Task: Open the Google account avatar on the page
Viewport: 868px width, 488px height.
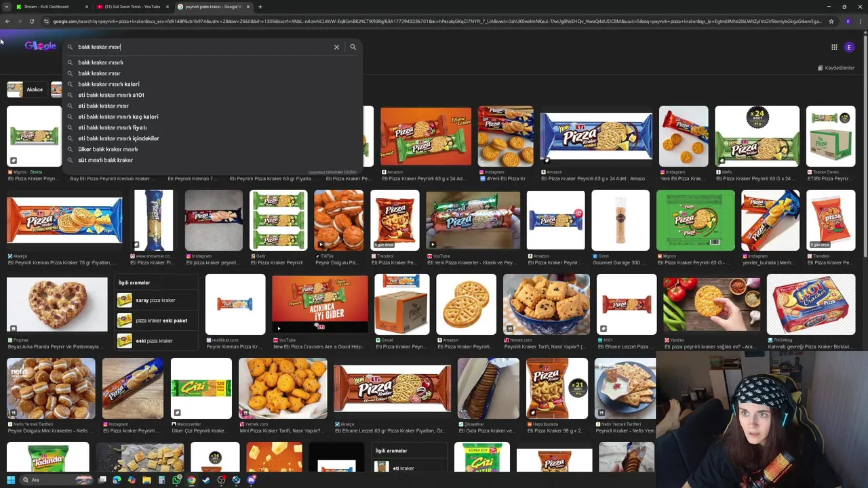Action: click(849, 47)
